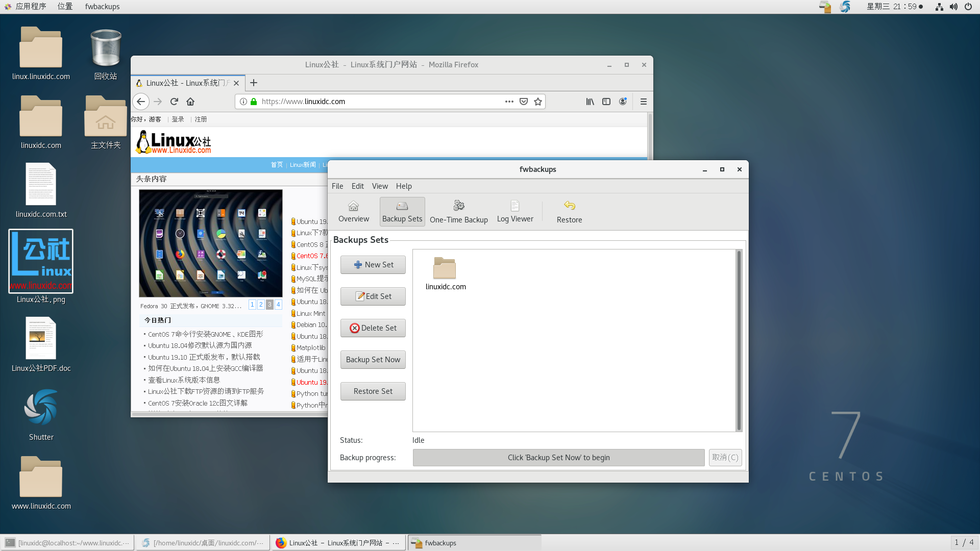Click the Restore icon in toolbar

[x=569, y=211]
